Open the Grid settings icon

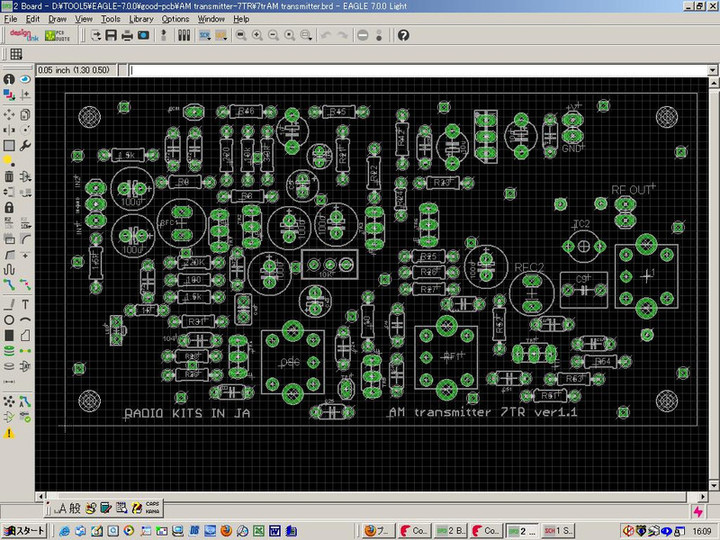click(17, 54)
